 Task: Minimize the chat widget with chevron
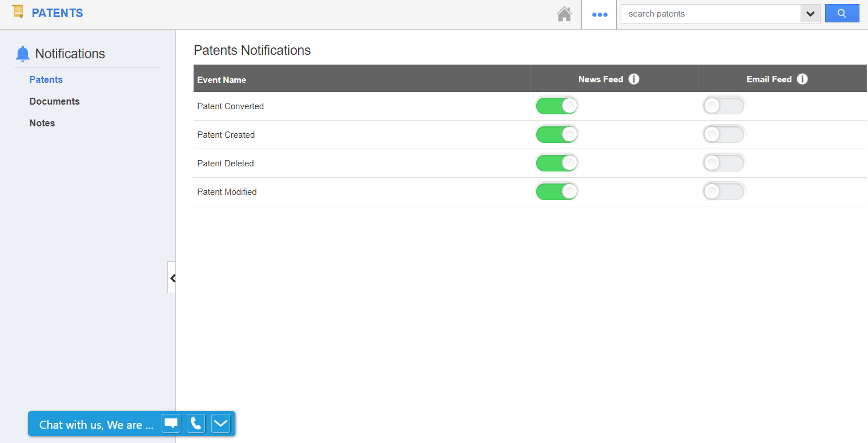tap(220, 424)
